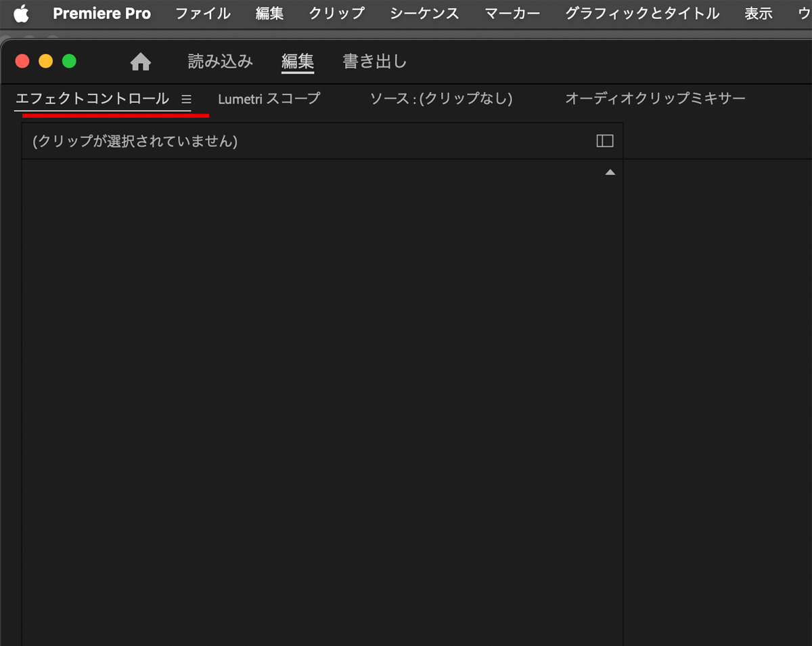Screen dimensions: 812x646
Task: Open the 表示 menu
Action: pyautogui.click(x=758, y=14)
